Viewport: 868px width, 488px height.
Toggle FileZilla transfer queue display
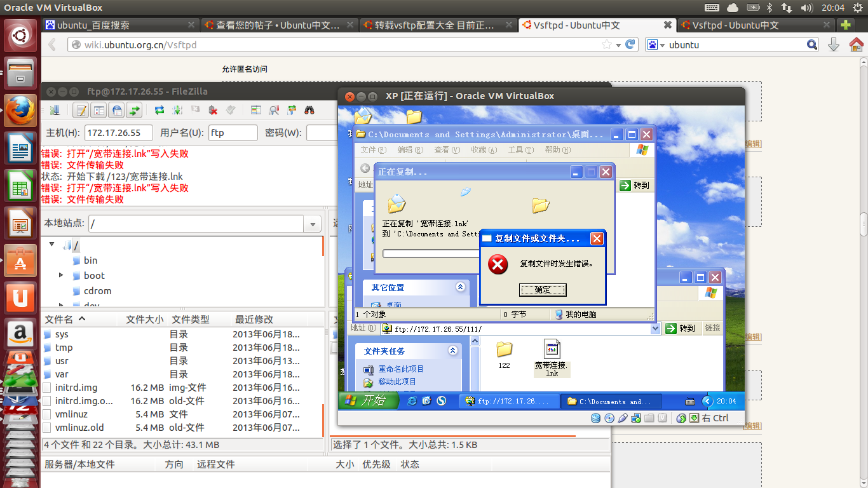pyautogui.click(x=134, y=110)
